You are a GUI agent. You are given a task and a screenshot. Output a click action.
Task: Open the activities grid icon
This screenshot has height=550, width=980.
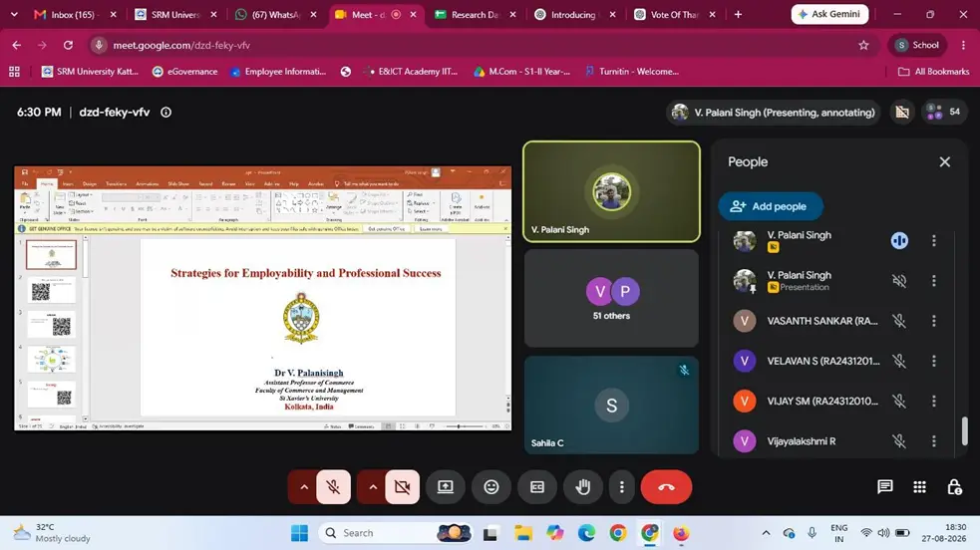919,487
